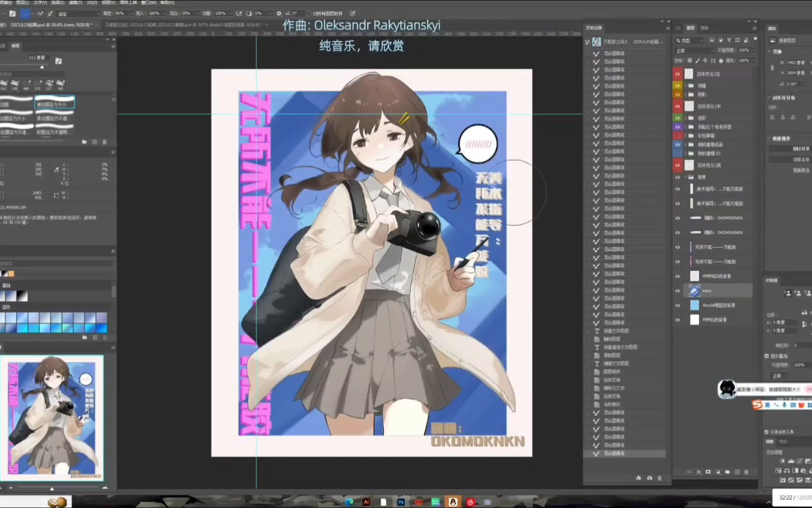
Task: Click the pixel layer filter icon
Action: [x=712, y=40]
